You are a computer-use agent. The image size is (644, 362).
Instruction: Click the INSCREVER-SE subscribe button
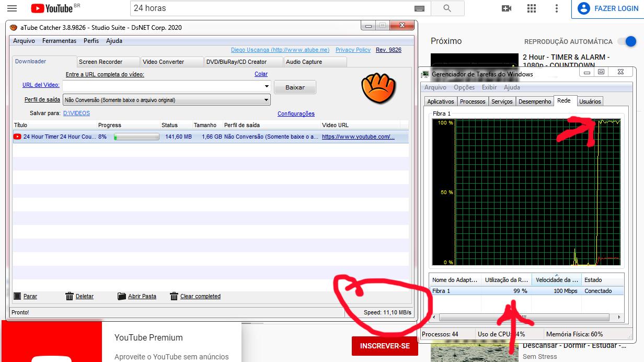385,346
